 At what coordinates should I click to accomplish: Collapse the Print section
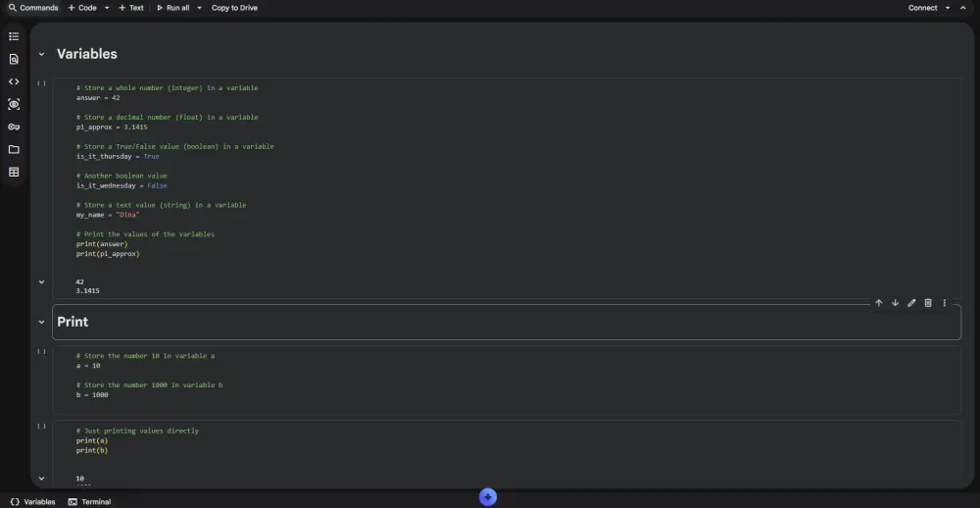click(41, 323)
